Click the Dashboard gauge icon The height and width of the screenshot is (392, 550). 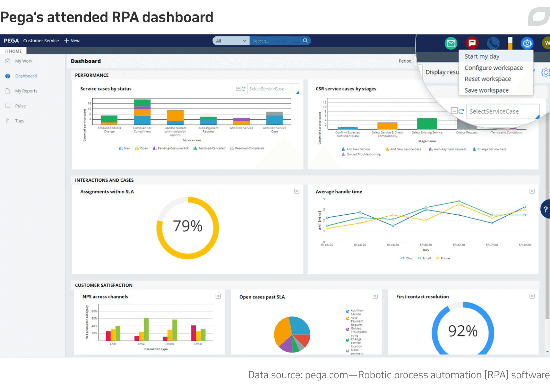(8, 76)
